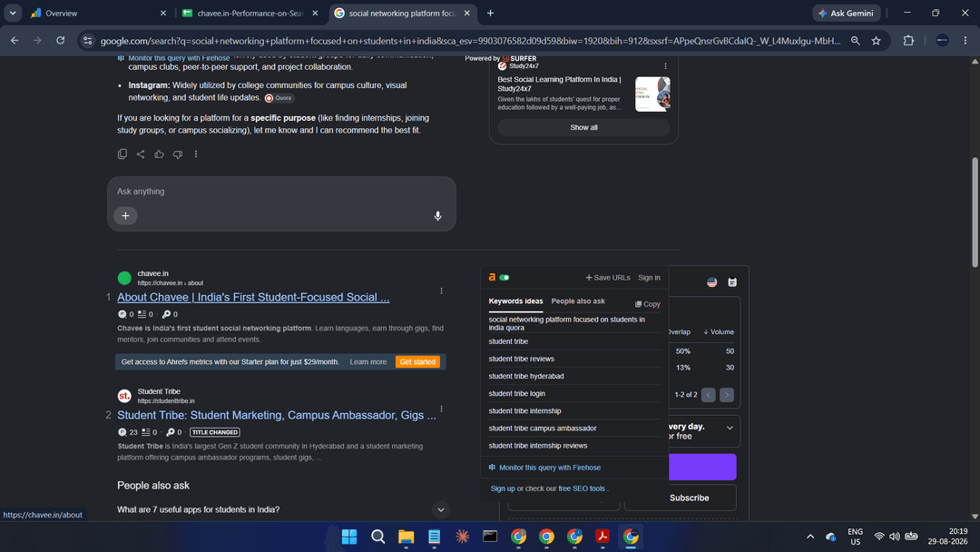Click Get started Ahrefs button
The image size is (980, 552).
417,362
